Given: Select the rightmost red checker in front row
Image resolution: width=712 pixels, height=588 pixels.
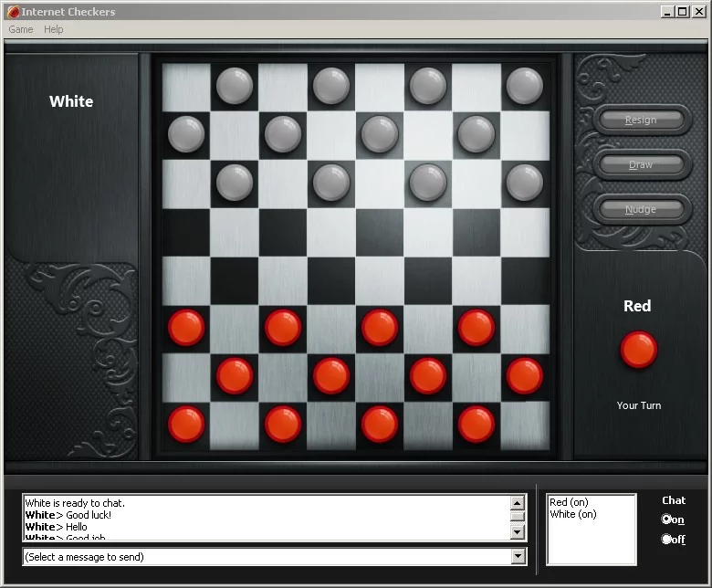Looking at the screenshot, I should [476, 328].
